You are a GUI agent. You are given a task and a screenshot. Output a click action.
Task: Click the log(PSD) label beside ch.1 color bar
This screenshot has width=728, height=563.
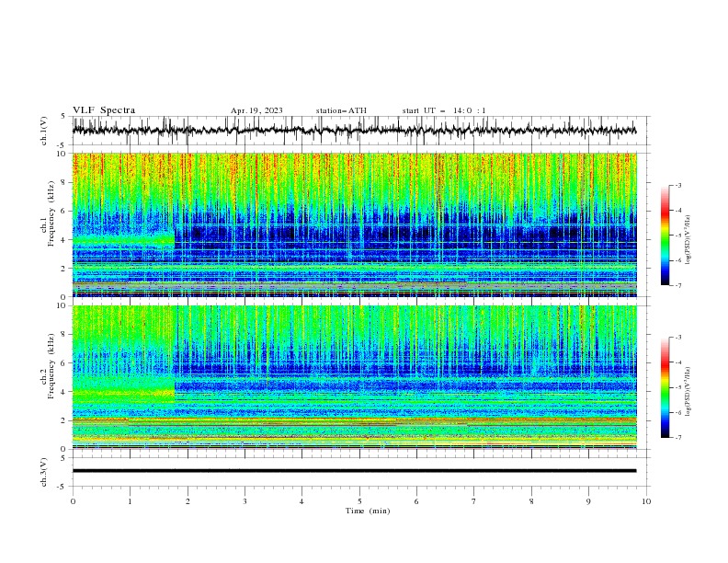pos(688,240)
